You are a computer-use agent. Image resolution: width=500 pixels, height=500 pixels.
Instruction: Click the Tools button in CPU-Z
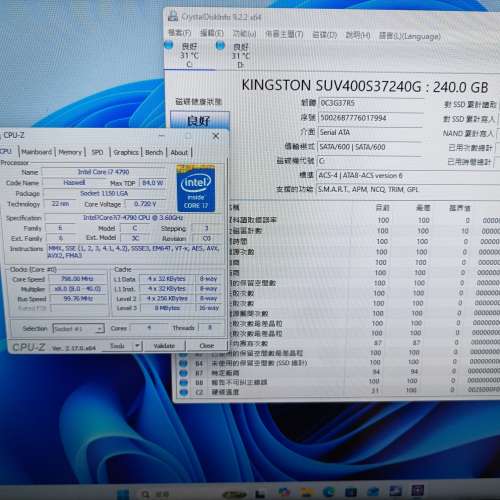click(117, 346)
